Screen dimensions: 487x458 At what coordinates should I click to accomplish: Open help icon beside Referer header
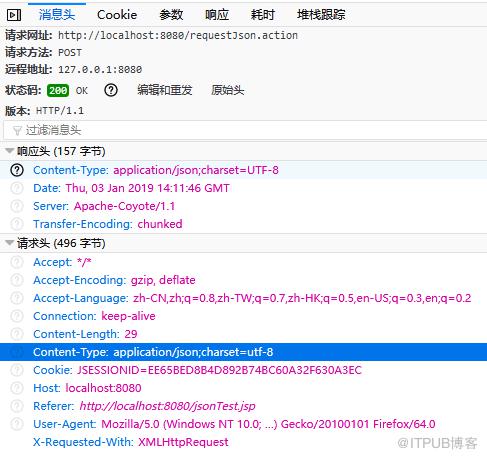[x=17, y=406]
